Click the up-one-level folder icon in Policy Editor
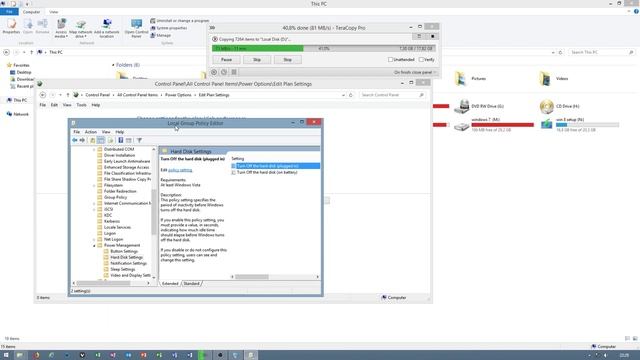This screenshot has width=640, height=360. pyautogui.click(x=93, y=140)
